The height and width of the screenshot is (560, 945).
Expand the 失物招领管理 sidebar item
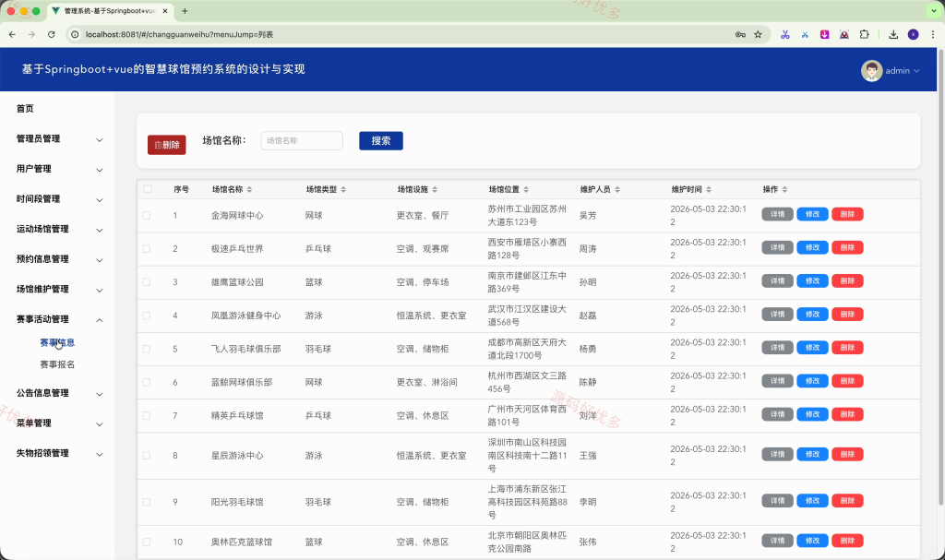point(58,454)
